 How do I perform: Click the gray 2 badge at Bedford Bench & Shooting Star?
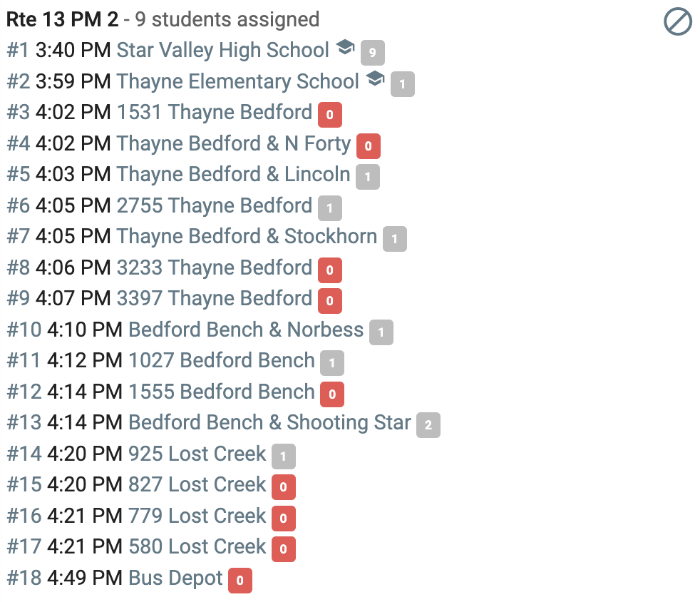point(428,425)
